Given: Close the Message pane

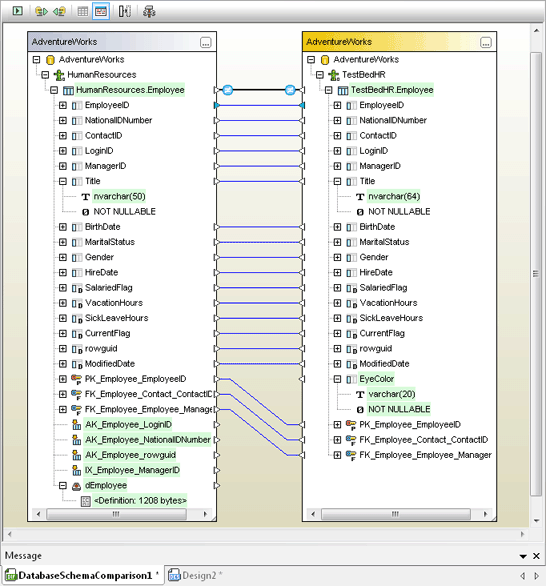Looking at the screenshot, I should [536, 556].
